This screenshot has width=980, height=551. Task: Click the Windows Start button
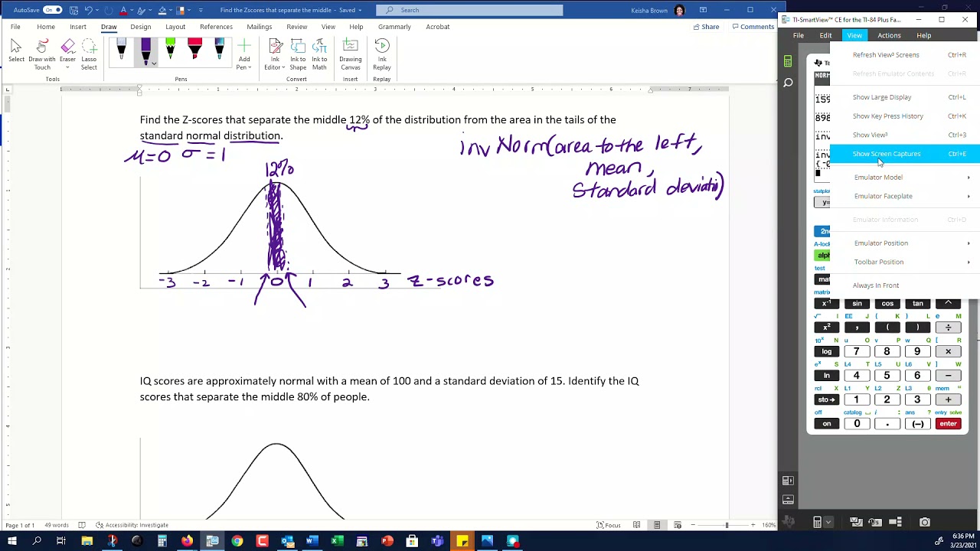pos(11,542)
